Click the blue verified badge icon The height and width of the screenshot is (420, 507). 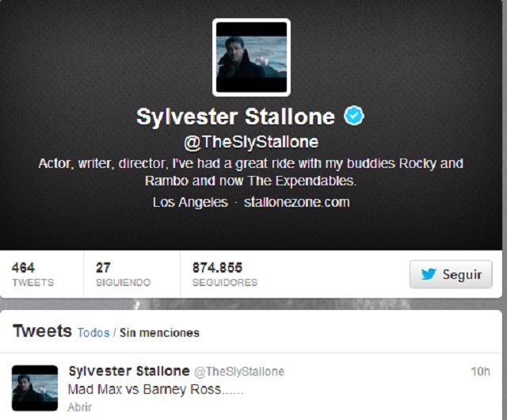pyautogui.click(x=354, y=116)
